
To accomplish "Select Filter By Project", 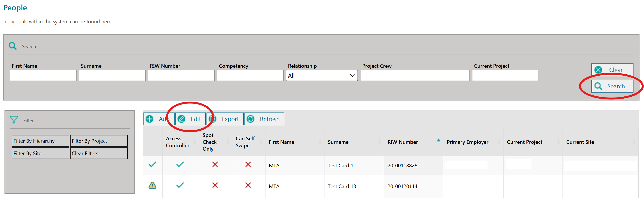I will pyautogui.click(x=99, y=141).
